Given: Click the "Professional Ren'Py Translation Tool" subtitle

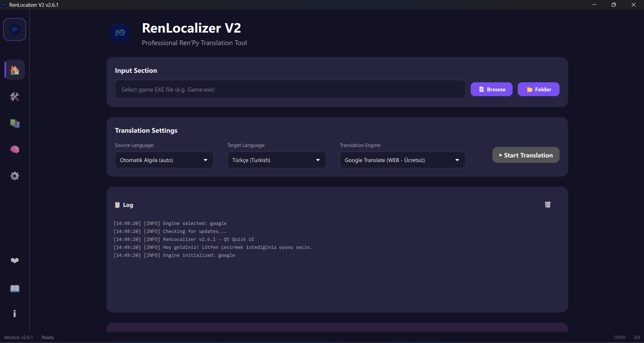Looking at the screenshot, I should (x=194, y=43).
